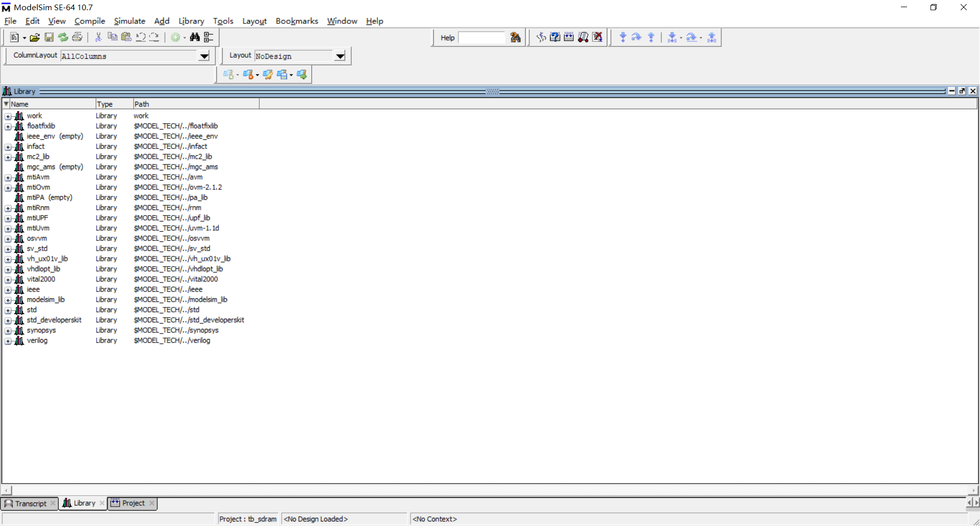Click the Print icon in the toolbar

[x=77, y=37]
